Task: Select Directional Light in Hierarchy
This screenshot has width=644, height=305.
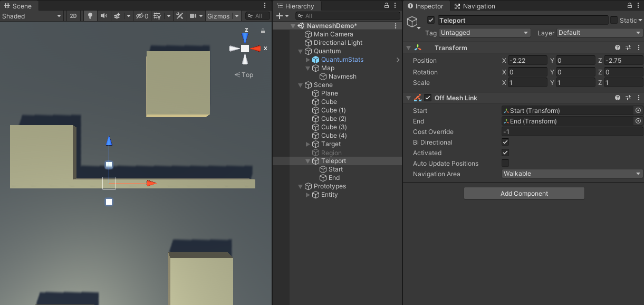Action: click(x=338, y=43)
